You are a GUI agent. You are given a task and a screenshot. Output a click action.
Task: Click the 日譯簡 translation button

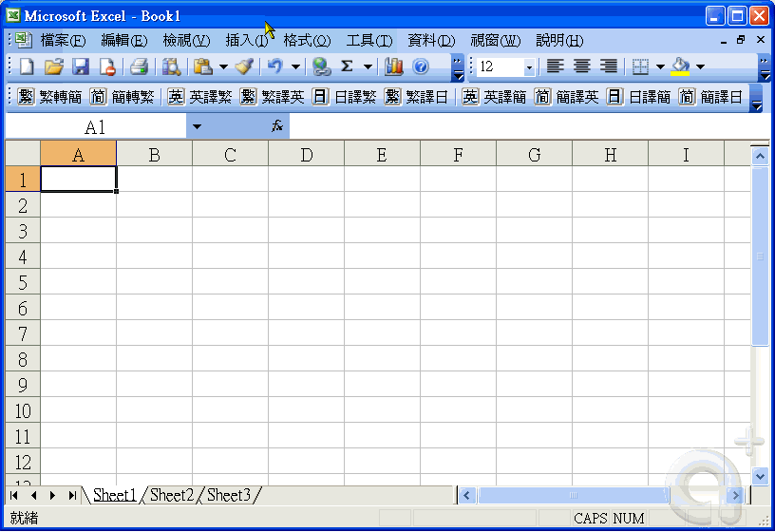tap(639, 97)
